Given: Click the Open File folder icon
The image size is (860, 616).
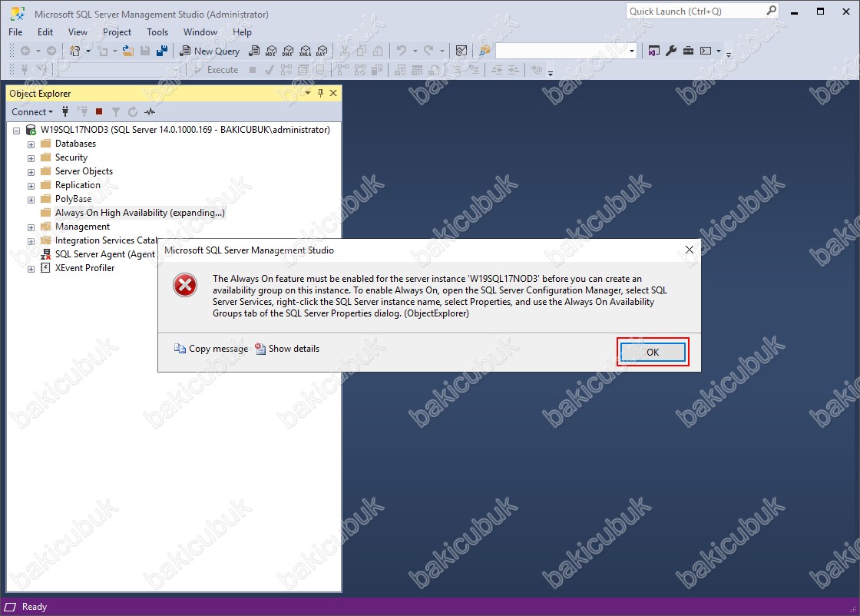Looking at the screenshot, I should tap(127, 51).
